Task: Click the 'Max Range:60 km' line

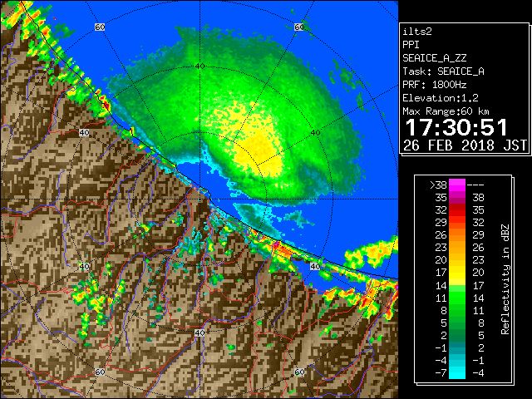Action: tap(446, 111)
